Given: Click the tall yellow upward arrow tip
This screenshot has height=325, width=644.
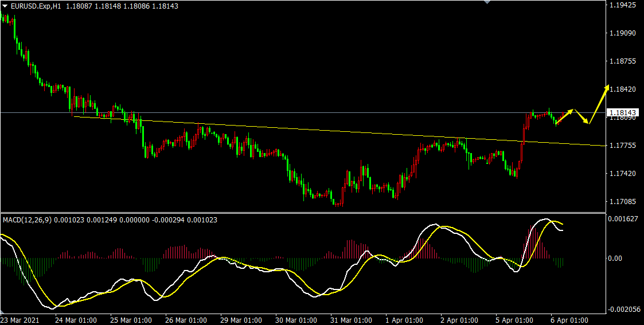Looking at the screenshot, I should pyautogui.click(x=607, y=87).
